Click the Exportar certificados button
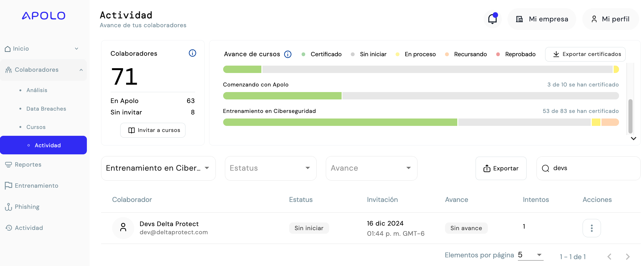644x266 pixels. 585,54
